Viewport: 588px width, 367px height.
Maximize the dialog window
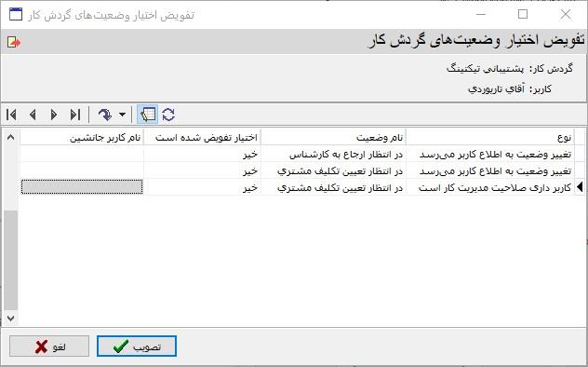[x=523, y=14]
